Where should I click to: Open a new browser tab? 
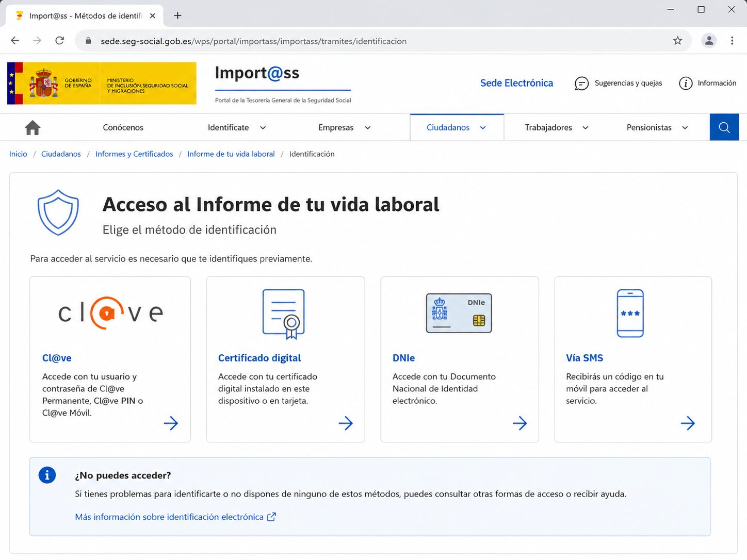[177, 15]
